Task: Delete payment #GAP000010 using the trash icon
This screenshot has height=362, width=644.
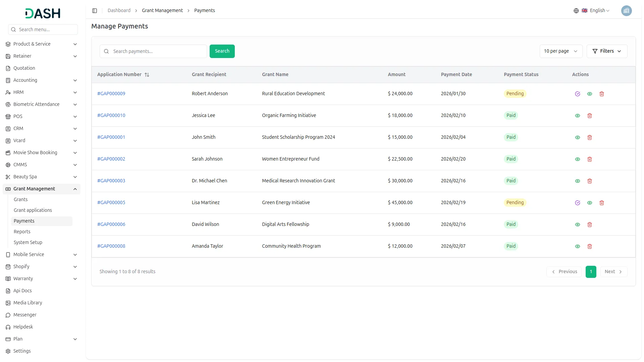Action: [x=590, y=115]
